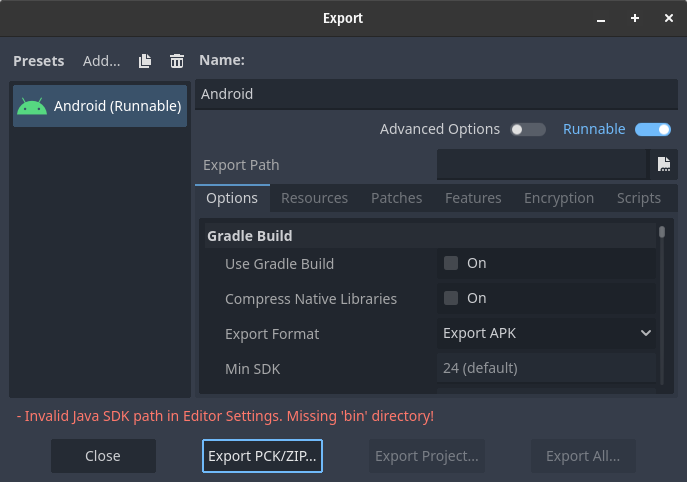Screen dimensions: 687x482
Task: Delete the preset with the trash icon
Action: click(177, 61)
